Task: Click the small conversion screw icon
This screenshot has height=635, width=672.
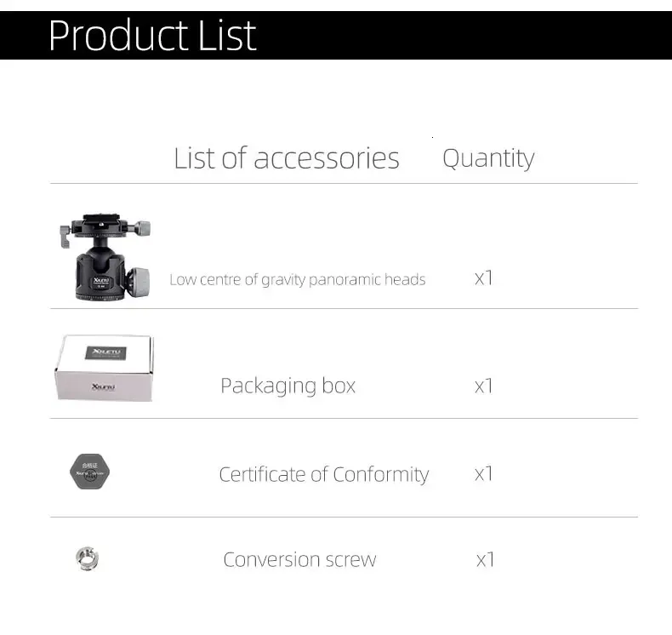Action: click(88, 558)
